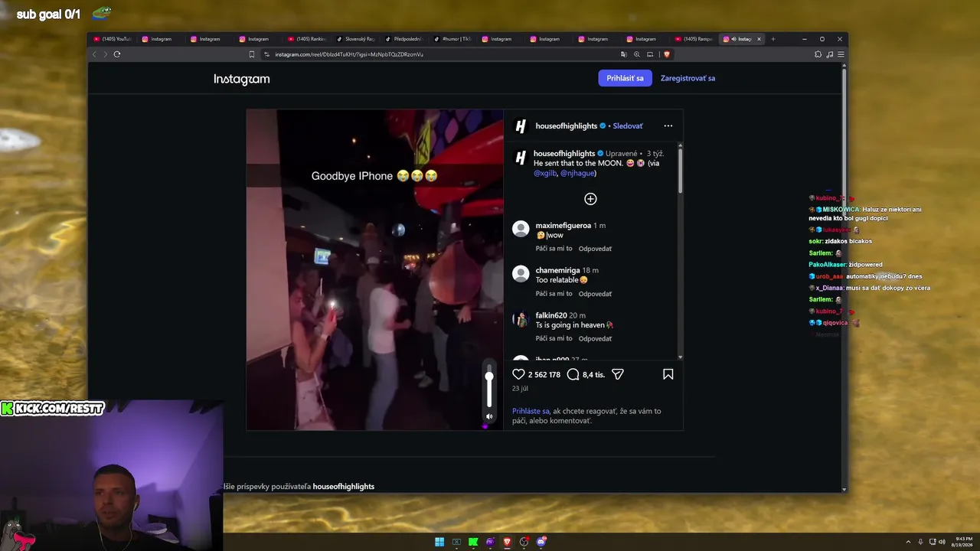Zoom icon in the address bar
980x551 pixels.
pos(637,54)
